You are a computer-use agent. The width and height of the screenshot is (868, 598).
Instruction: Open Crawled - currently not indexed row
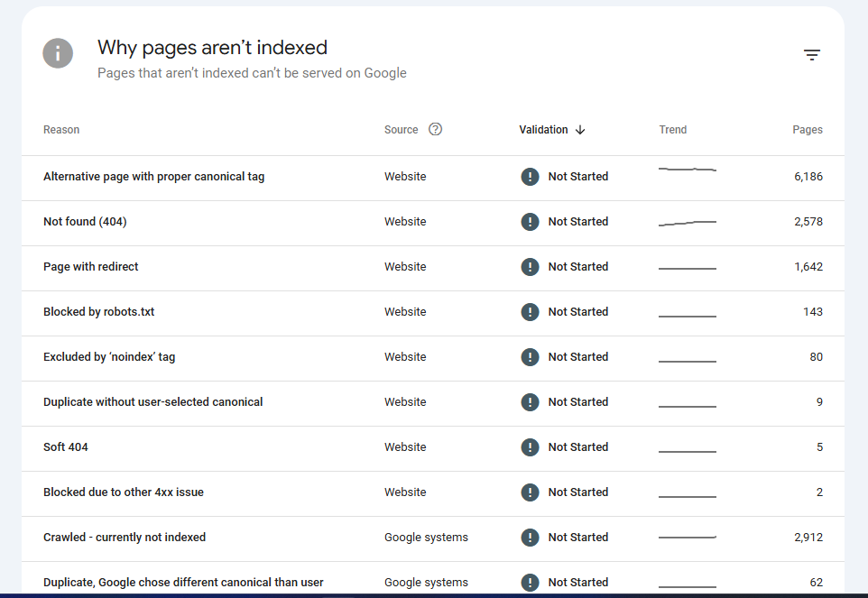[x=433, y=538]
